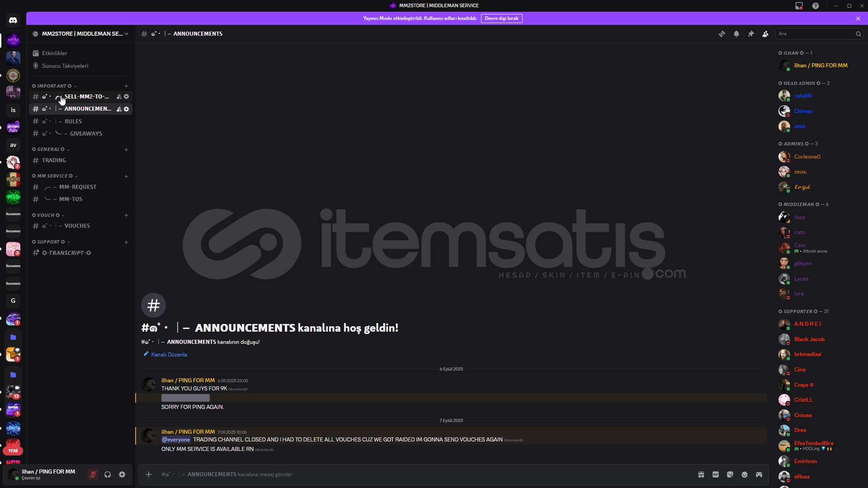Toggle headphones deafen button

[x=108, y=474]
